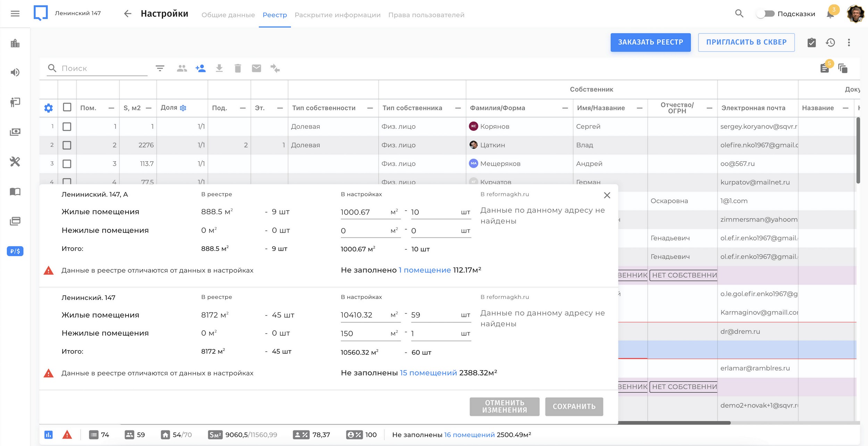Open the 15 помещений link
This screenshot has height=446, width=868.
pyautogui.click(x=428, y=373)
